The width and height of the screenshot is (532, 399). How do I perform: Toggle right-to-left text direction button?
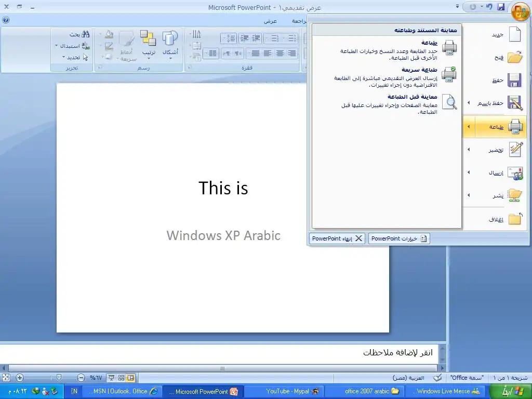[238, 54]
